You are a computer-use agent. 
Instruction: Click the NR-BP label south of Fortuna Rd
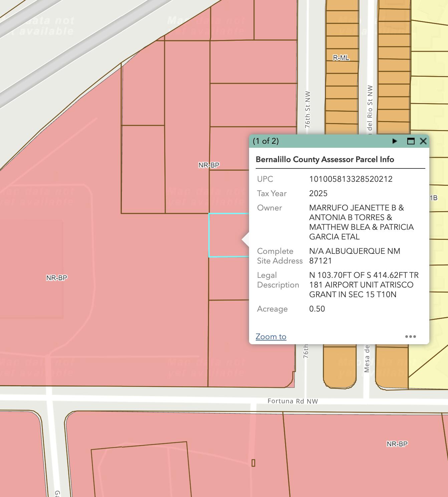click(397, 444)
